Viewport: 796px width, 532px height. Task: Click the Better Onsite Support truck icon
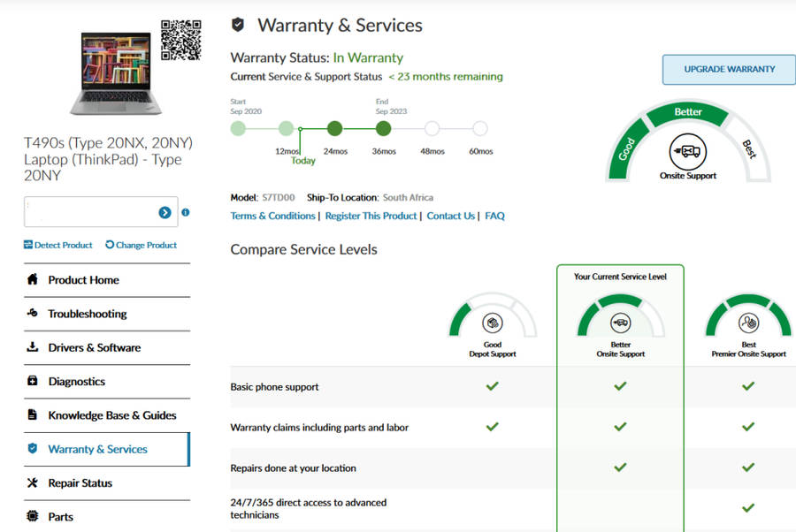point(620,323)
